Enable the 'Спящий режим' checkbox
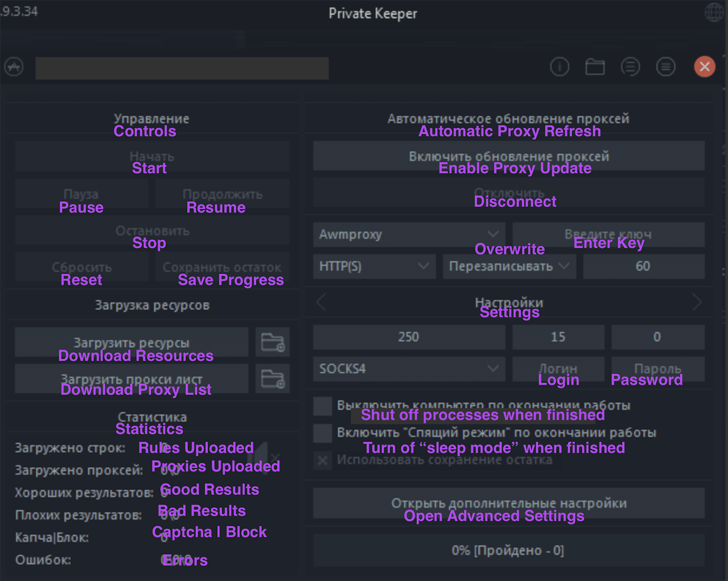This screenshot has height=581, width=728. [x=322, y=433]
